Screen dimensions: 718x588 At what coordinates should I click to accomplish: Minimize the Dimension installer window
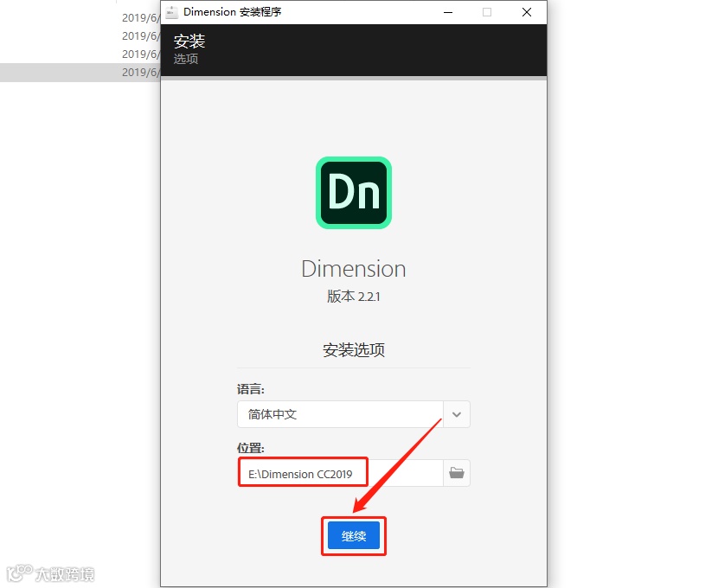click(448, 12)
